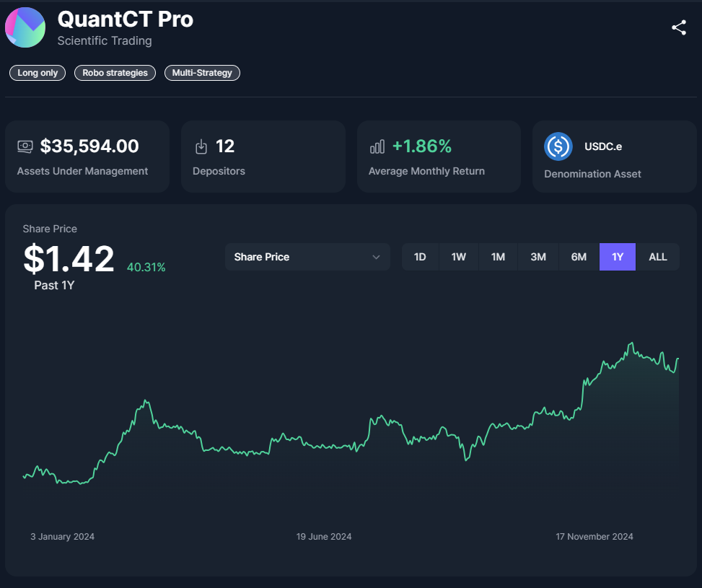Click the Depositors download-style icon
The width and height of the screenshot is (702, 588).
click(201, 146)
